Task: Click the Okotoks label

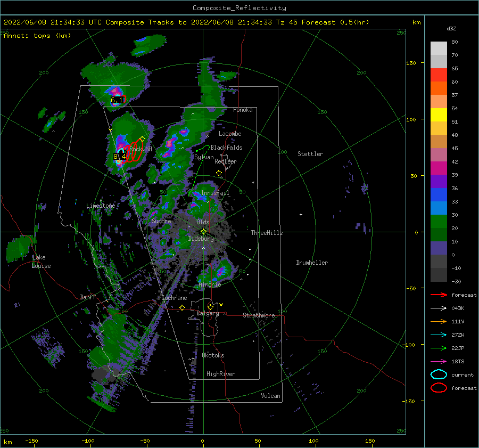Action: click(213, 355)
